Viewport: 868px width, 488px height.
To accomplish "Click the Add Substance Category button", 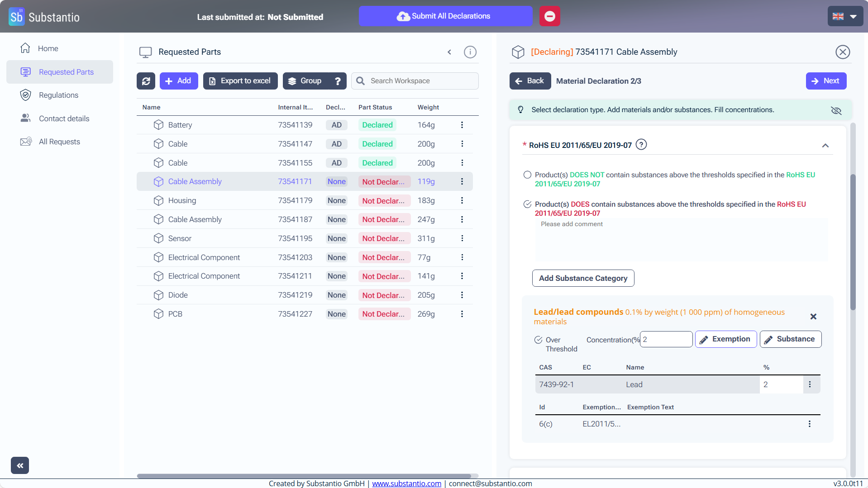I will pyautogui.click(x=583, y=278).
